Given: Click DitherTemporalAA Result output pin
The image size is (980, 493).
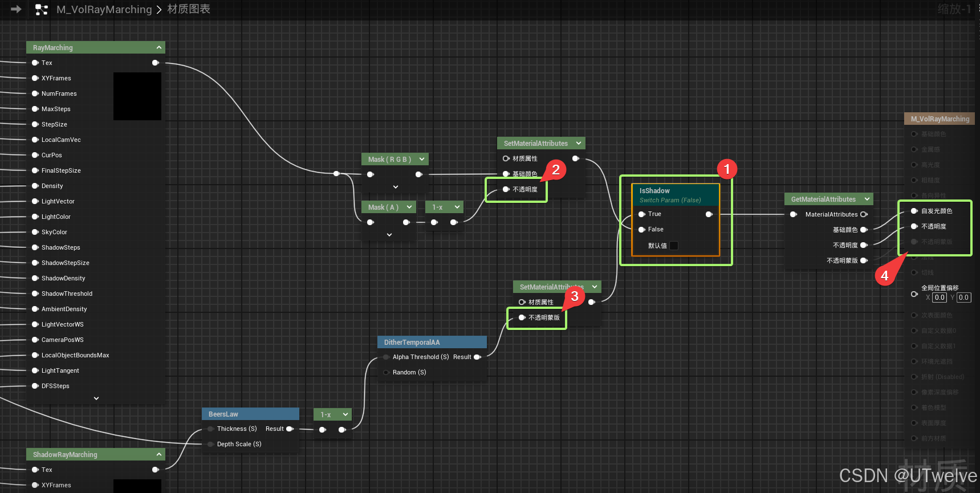Looking at the screenshot, I should tap(478, 357).
